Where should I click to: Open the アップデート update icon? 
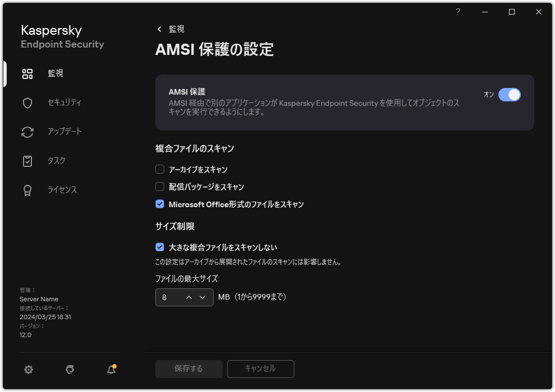click(x=27, y=132)
